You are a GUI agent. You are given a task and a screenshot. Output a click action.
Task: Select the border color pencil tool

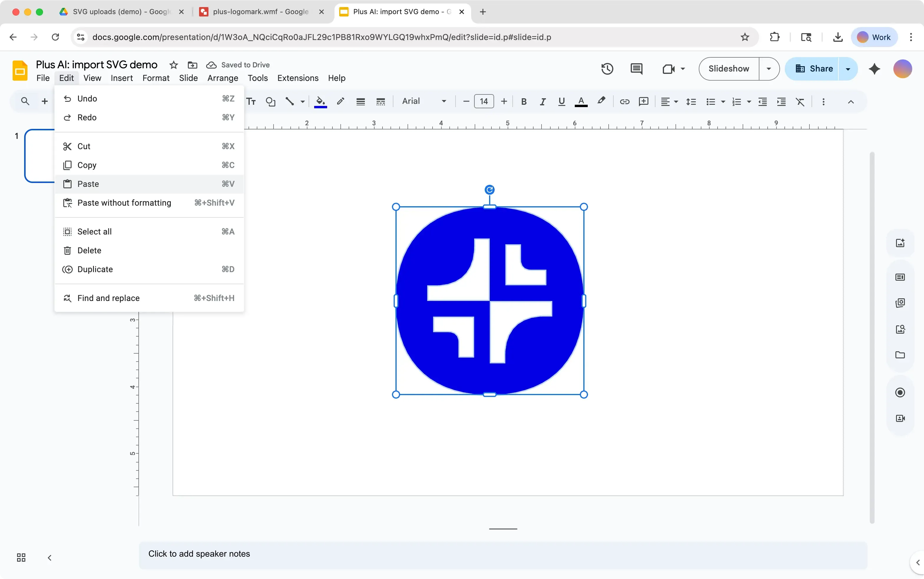pyautogui.click(x=340, y=102)
